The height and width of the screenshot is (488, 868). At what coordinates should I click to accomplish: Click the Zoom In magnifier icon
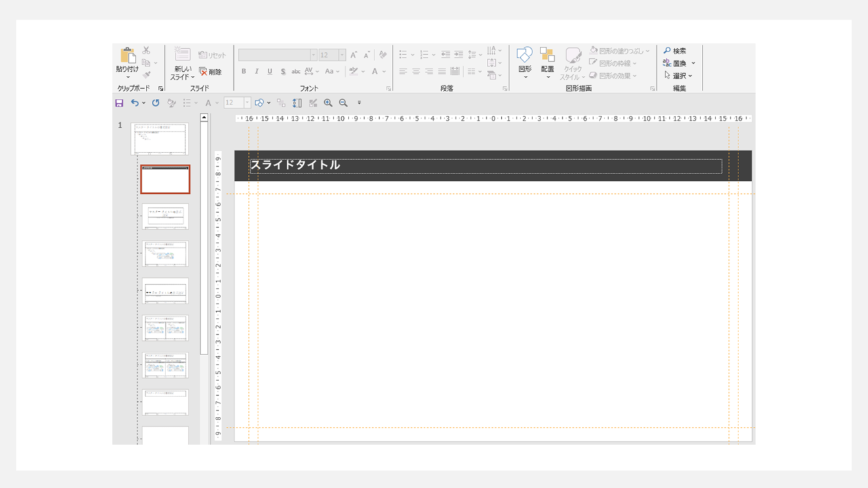click(328, 103)
